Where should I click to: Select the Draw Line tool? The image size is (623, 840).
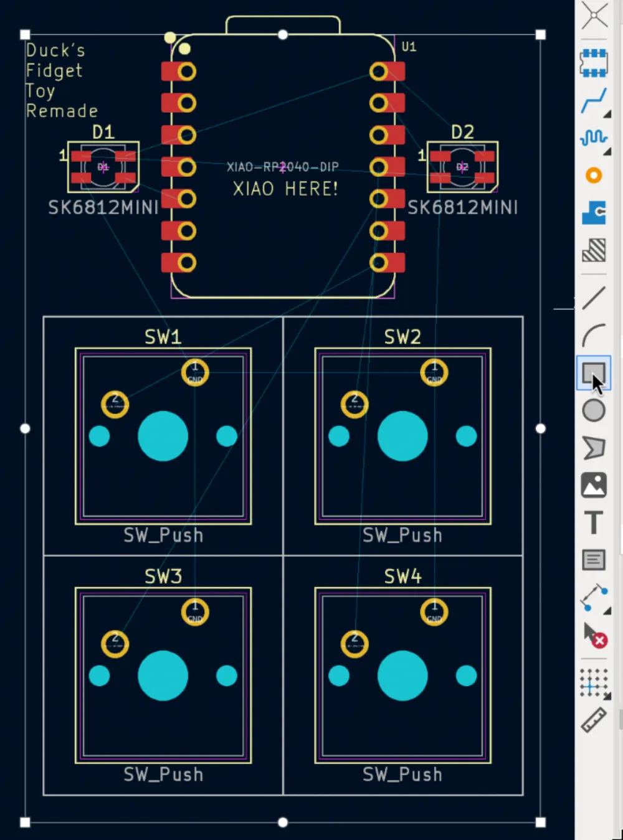tap(594, 298)
